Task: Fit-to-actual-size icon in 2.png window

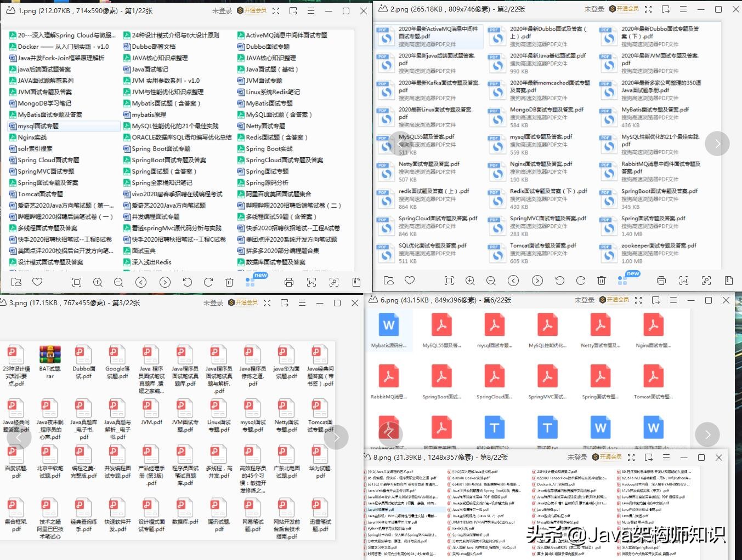Action: tap(449, 281)
